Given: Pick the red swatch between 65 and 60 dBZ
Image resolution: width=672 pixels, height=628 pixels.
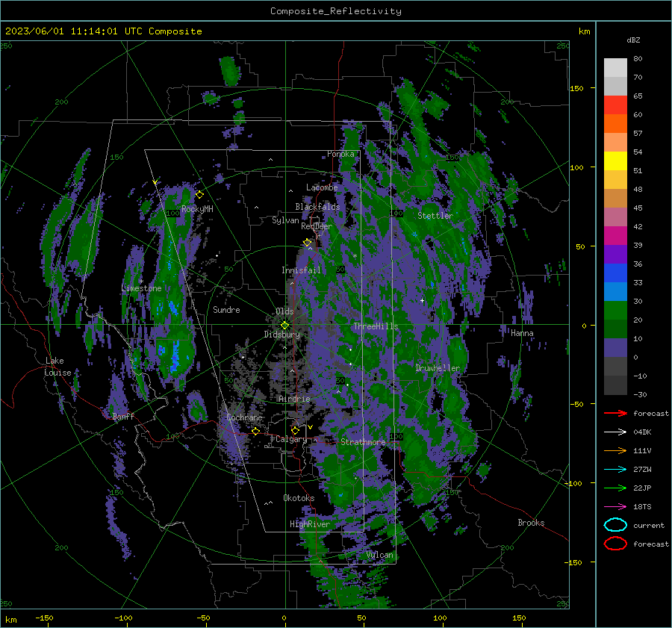Looking at the screenshot, I should [x=615, y=105].
